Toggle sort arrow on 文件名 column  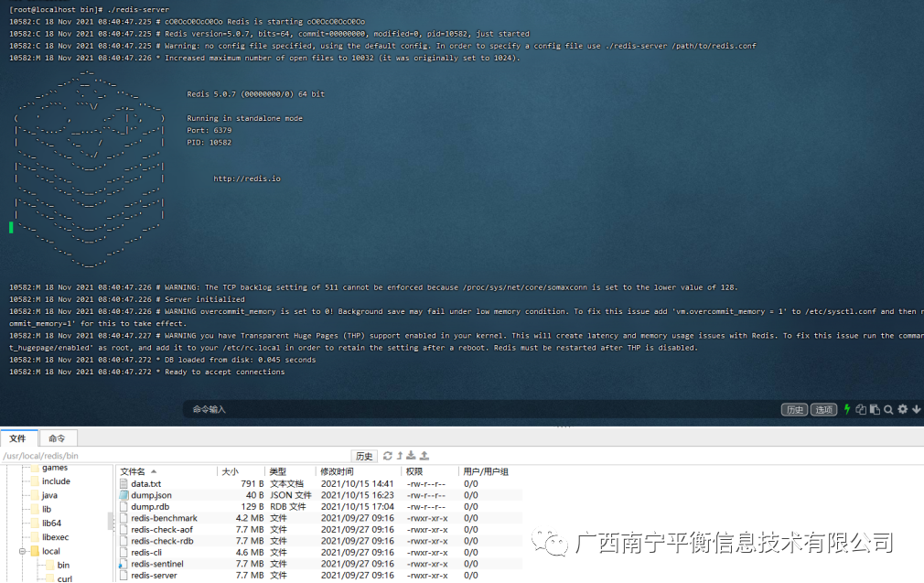click(x=154, y=471)
